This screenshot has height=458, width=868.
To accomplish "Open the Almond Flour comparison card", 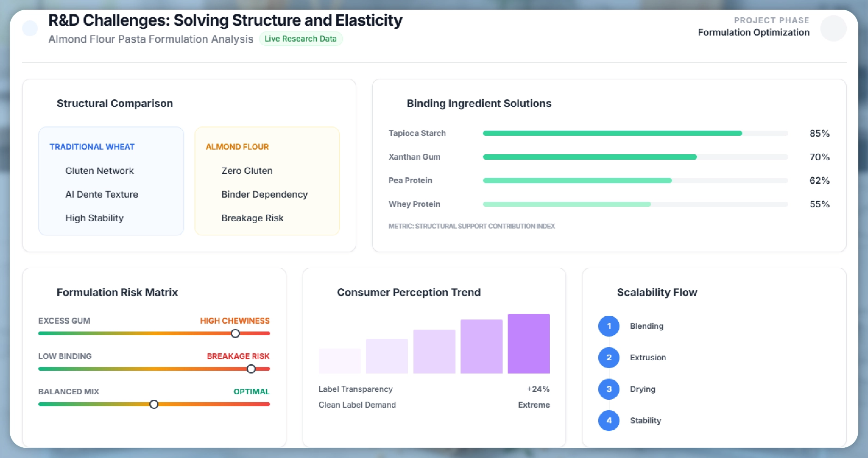I will (267, 181).
